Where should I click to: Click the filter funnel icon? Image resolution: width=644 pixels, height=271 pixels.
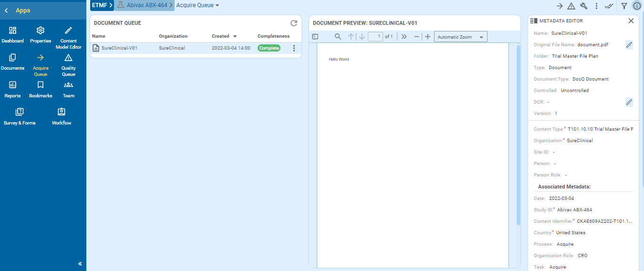(624, 6)
